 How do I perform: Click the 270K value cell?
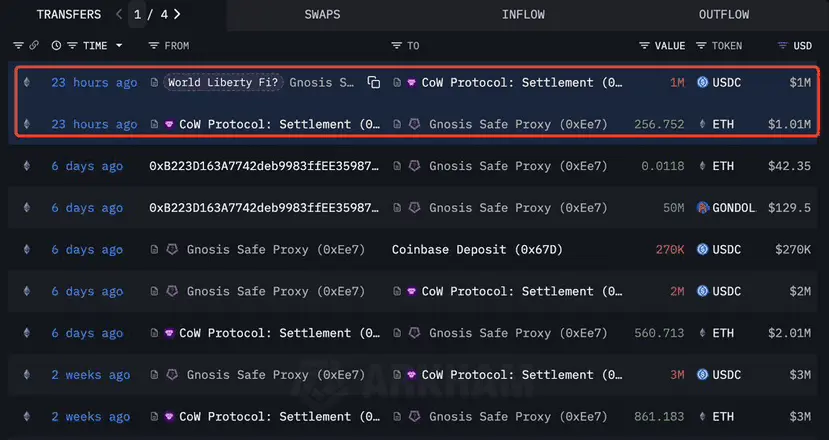(670, 250)
